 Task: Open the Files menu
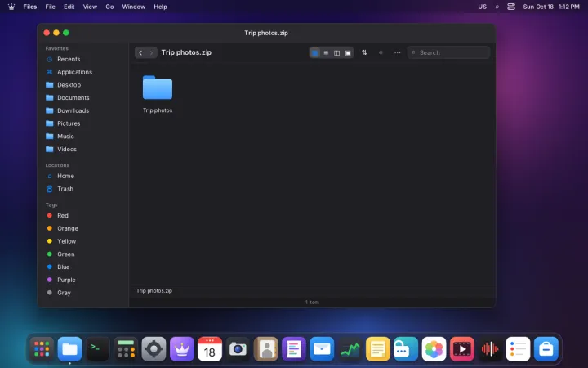click(x=30, y=7)
